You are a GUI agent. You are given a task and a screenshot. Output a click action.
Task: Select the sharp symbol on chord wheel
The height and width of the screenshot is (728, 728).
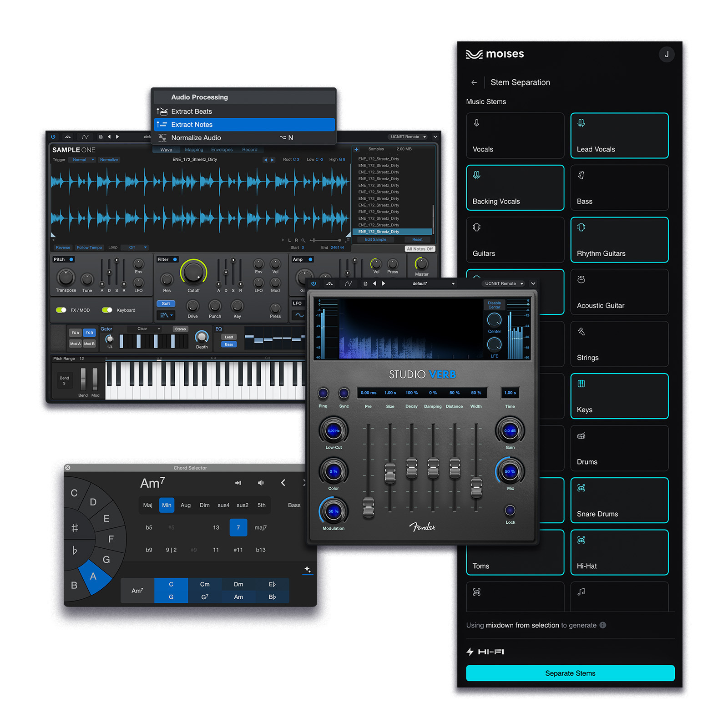pos(75,528)
